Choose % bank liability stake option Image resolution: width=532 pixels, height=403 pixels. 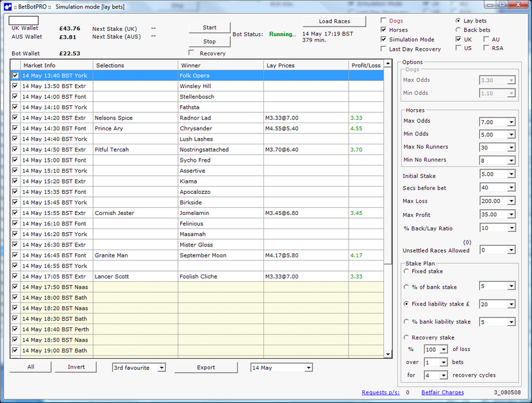point(406,322)
